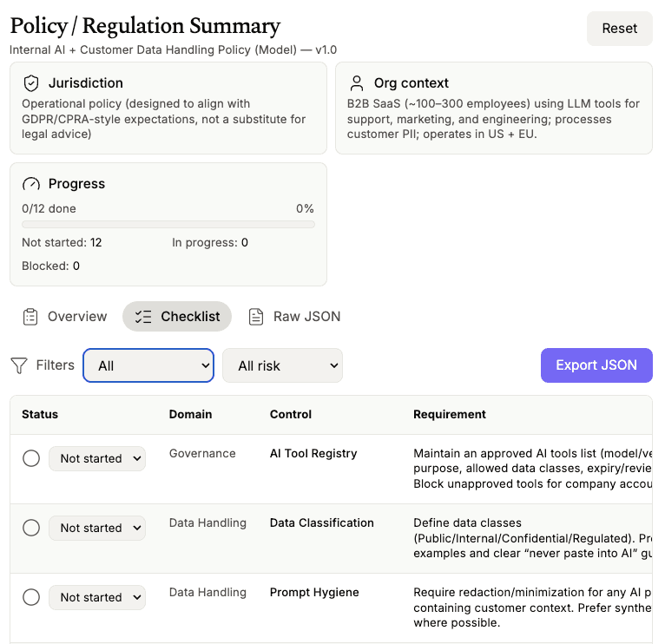Open status dropdown for AI Tool Registry

(97, 458)
